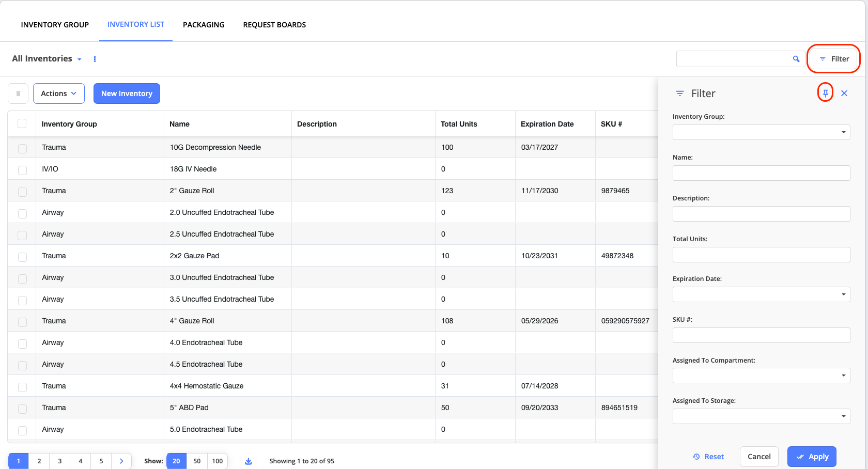Focus the Description filter field

pyautogui.click(x=761, y=214)
